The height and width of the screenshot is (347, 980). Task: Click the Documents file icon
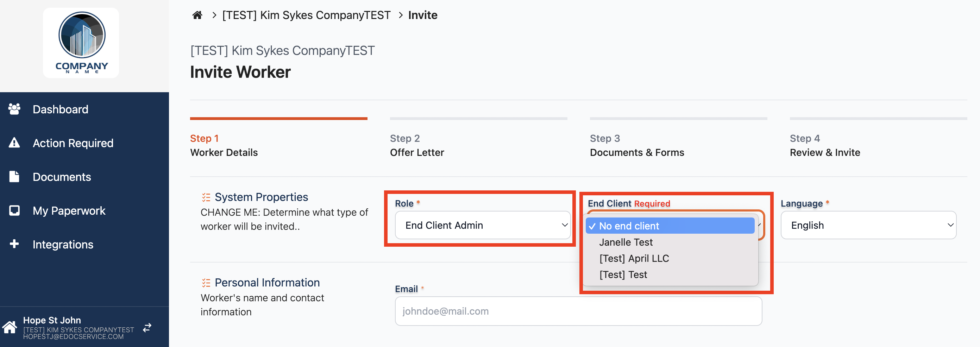(14, 177)
